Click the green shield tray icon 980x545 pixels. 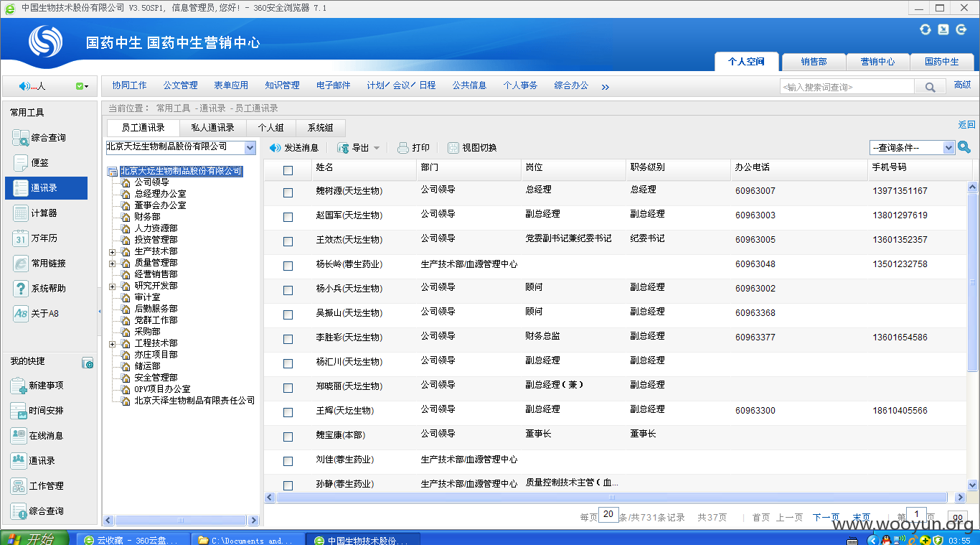(938, 540)
